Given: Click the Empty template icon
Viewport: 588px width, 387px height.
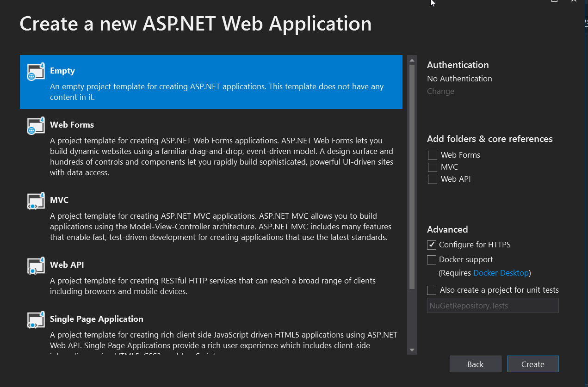Looking at the screenshot, I should (36, 72).
